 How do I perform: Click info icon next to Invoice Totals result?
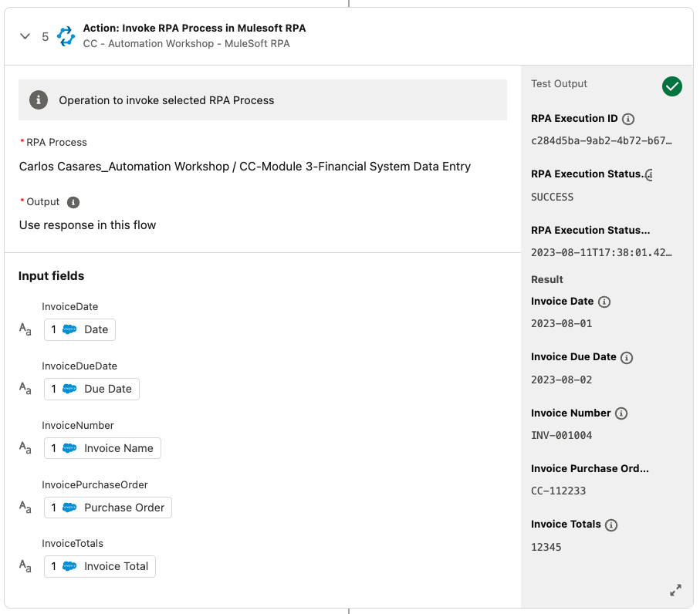tap(611, 525)
